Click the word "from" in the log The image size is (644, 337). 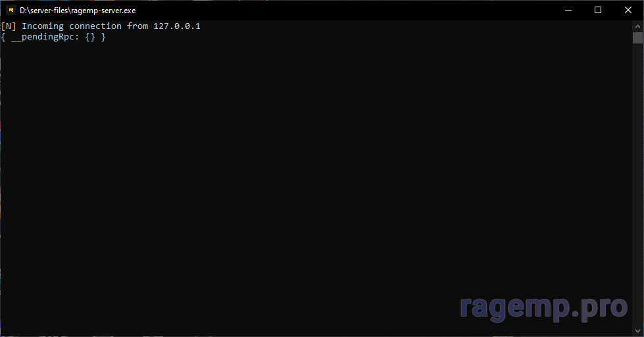(x=137, y=26)
